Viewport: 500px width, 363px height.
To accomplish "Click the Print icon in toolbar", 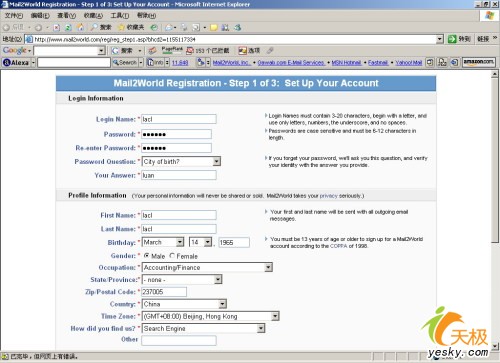I will click(184, 27).
